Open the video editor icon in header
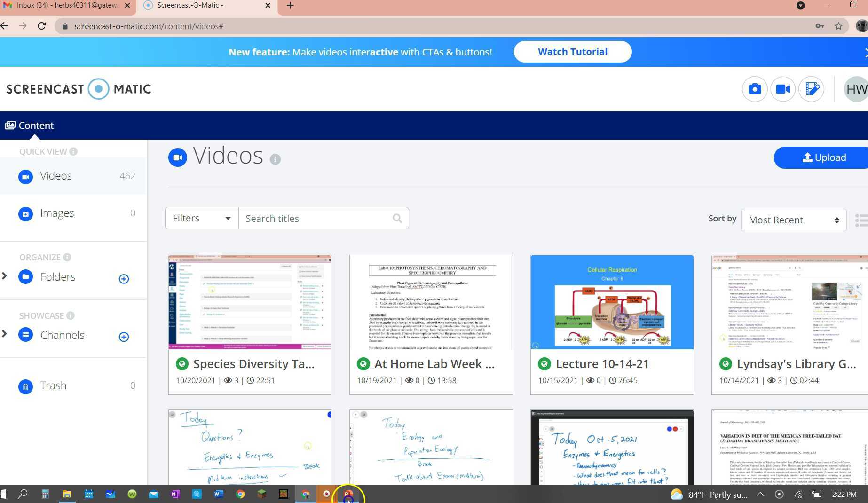Screen dimensions: 868x503 812,89
